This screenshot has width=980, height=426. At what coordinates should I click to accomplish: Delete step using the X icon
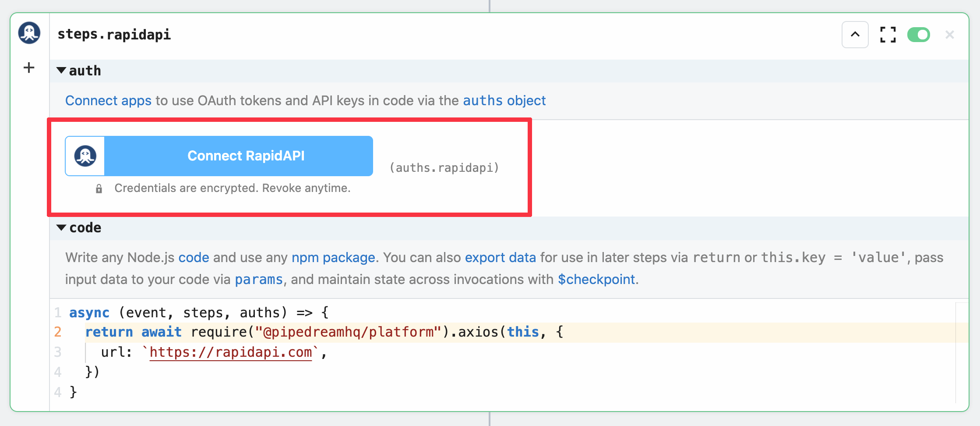tap(949, 35)
